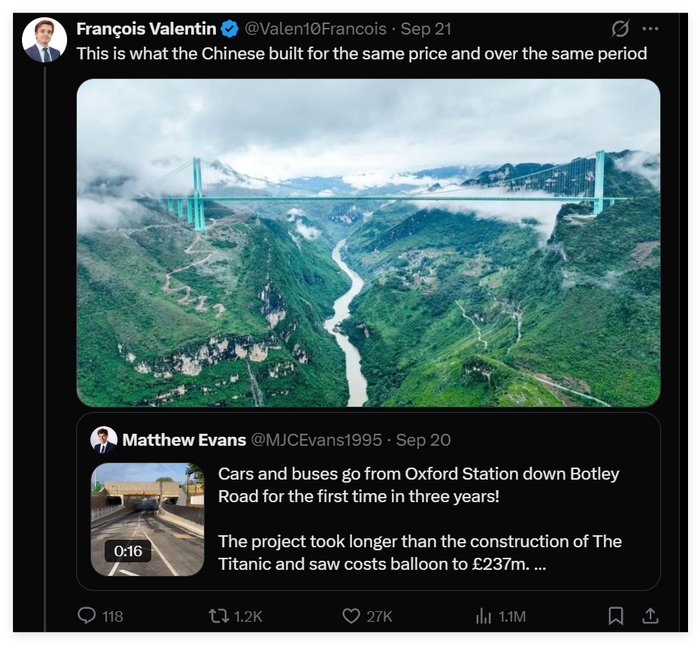Click the Grok slashed-circle icon
This screenshot has height=645, width=700.
coord(620,29)
